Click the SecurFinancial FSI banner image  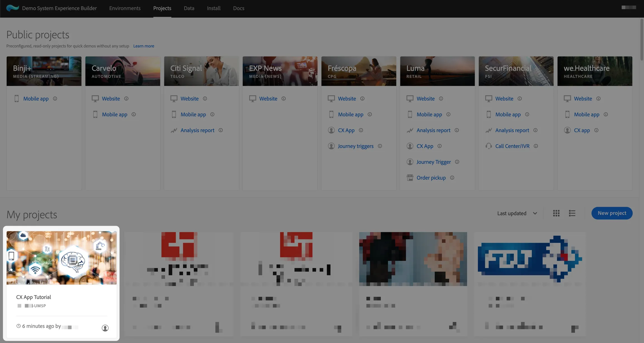(516, 71)
